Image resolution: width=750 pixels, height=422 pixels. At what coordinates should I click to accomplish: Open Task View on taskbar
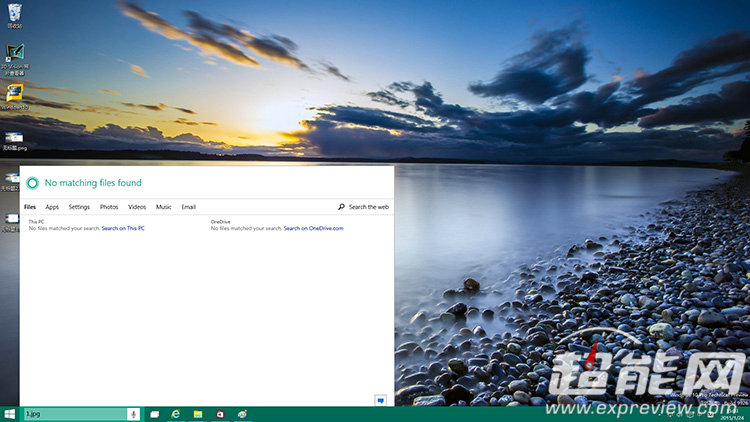click(x=155, y=413)
